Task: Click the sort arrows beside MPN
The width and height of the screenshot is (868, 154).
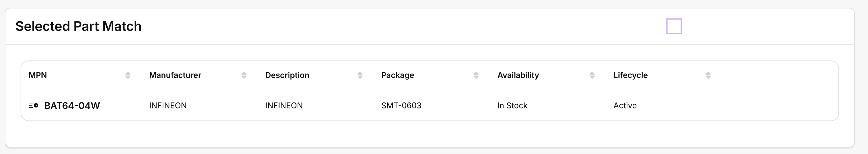Action: [128, 75]
